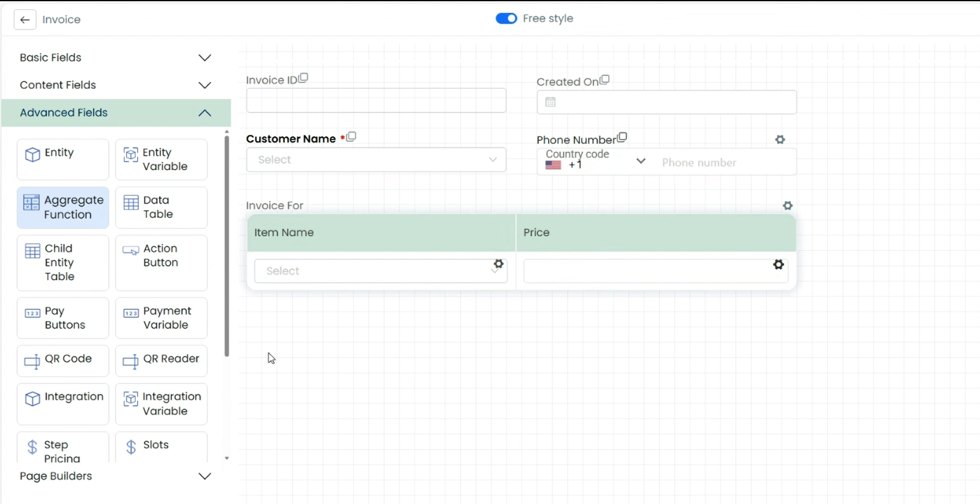Select the Aggregate Function element

coord(62,207)
